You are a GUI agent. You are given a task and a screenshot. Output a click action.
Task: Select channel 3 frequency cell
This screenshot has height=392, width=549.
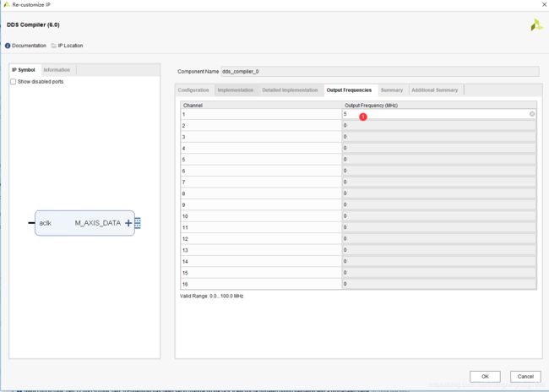pos(438,137)
